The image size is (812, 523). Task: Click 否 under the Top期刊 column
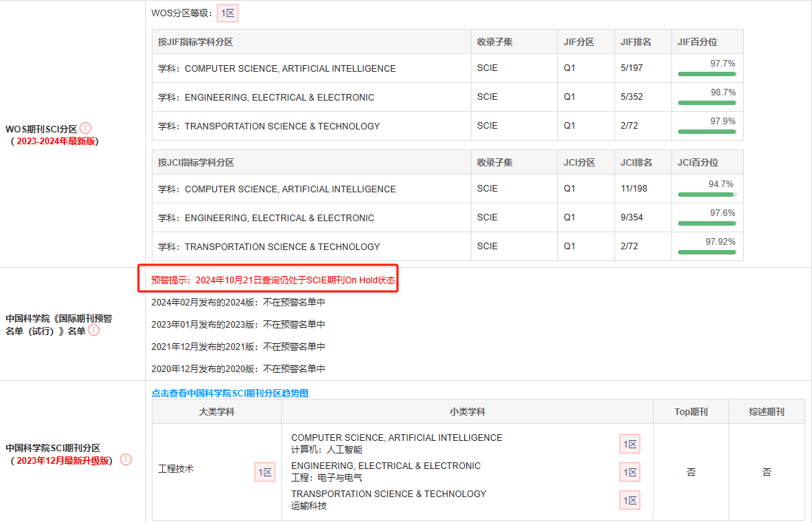[690, 471]
